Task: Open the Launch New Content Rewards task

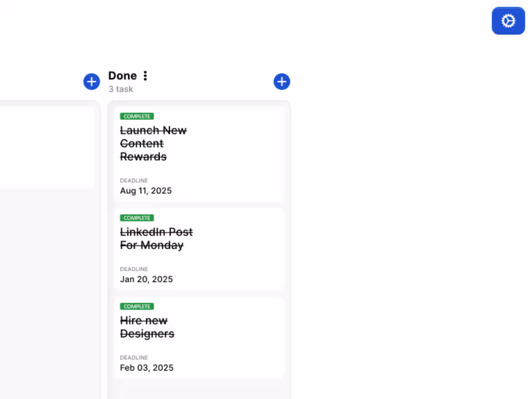Action: click(x=153, y=144)
